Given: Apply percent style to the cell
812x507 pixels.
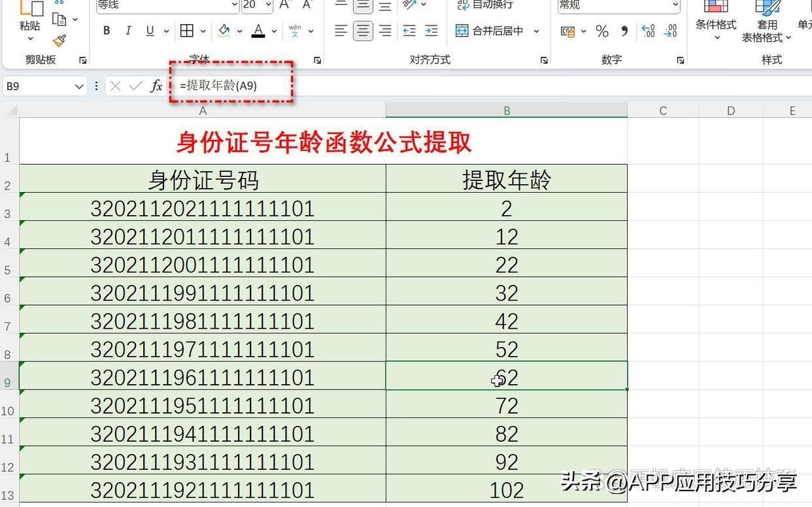Looking at the screenshot, I should click(602, 31).
